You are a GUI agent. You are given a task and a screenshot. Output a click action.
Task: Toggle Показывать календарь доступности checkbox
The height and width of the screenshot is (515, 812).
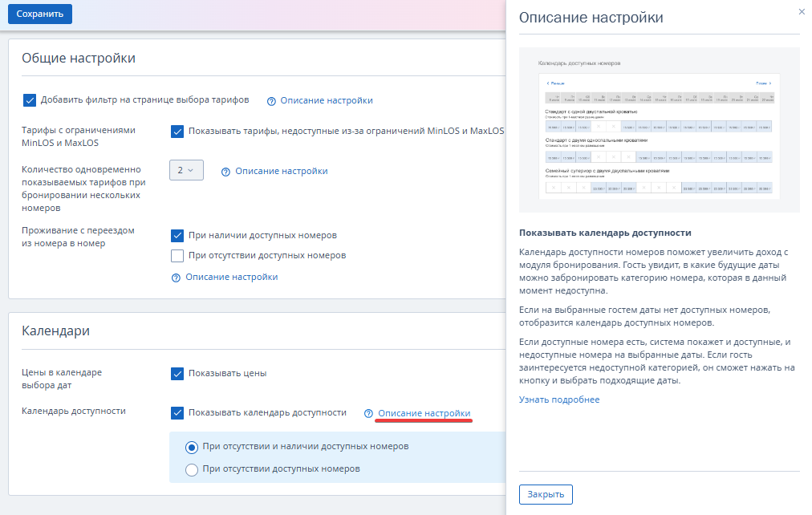coord(177,413)
